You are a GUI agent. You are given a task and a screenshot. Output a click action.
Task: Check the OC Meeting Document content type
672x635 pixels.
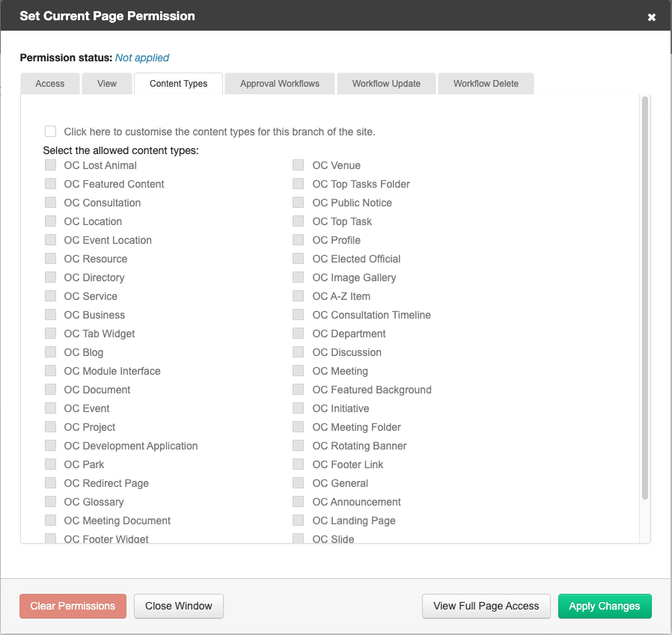pyautogui.click(x=50, y=521)
